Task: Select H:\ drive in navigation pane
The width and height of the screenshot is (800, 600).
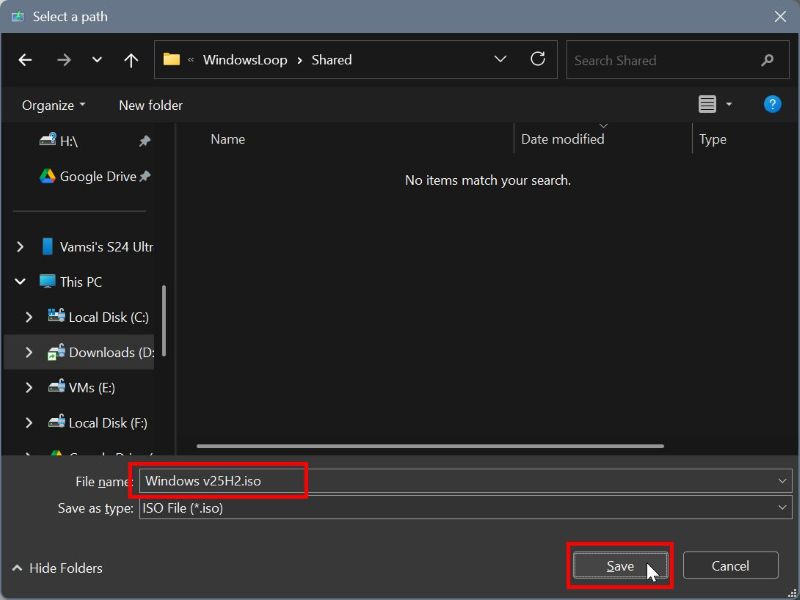Action: 68,141
